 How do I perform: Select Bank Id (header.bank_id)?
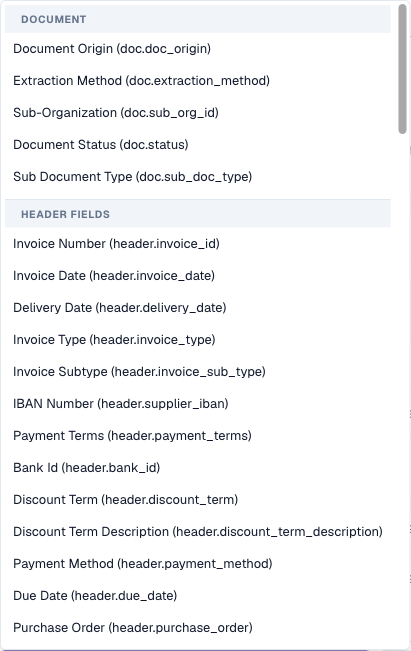198,467
